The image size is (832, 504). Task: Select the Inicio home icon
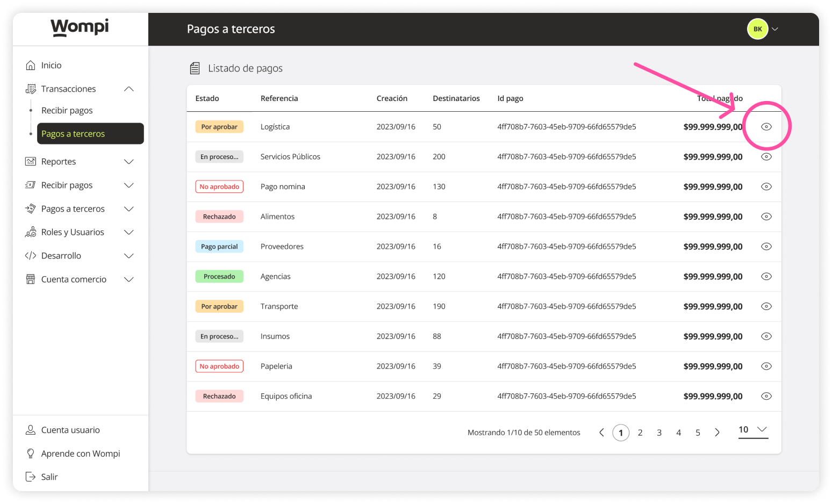pyautogui.click(x=31, y=64)
